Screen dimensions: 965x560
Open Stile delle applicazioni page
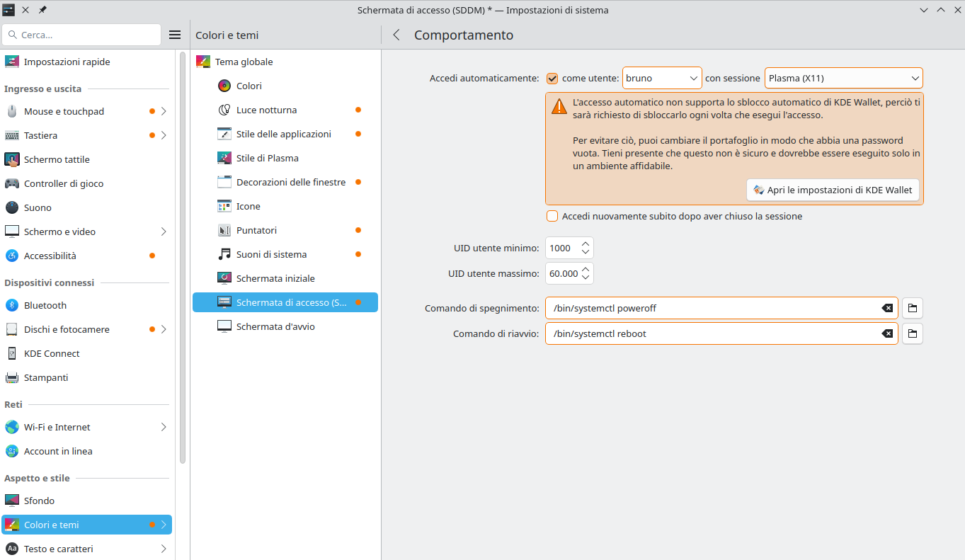point(285,134)
